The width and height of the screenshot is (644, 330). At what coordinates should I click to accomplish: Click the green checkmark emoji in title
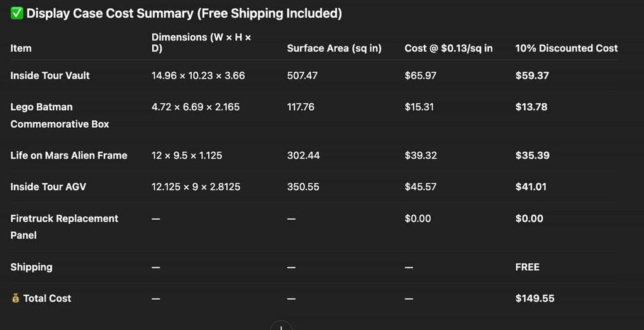[x=16, y=13]
